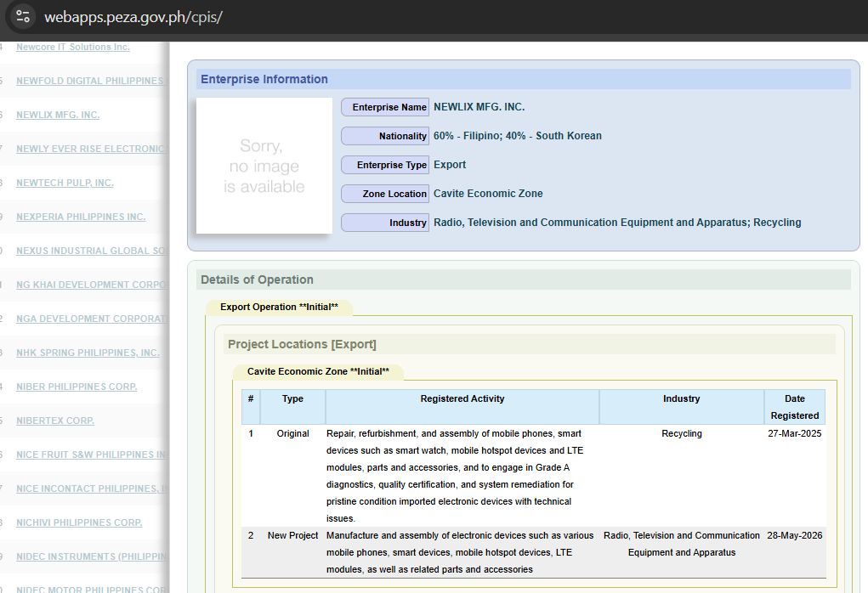Open the NICE INCONTACT PHILIPPINES link

point(92,489)
